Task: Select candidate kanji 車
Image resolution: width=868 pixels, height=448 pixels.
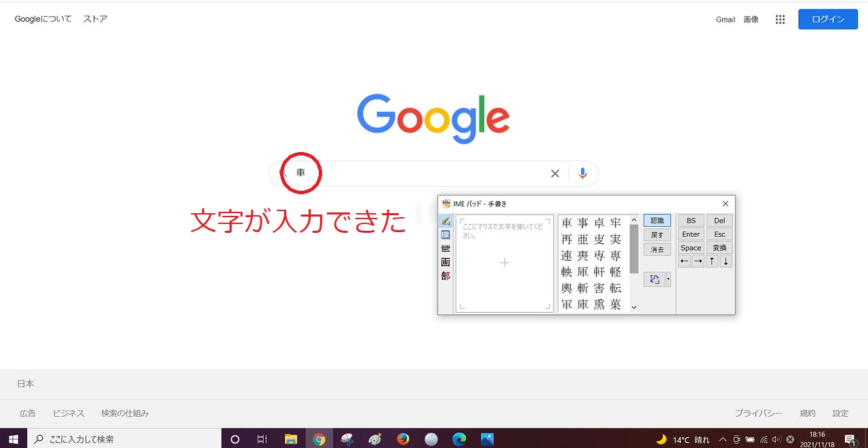Action: pos(567,222)
